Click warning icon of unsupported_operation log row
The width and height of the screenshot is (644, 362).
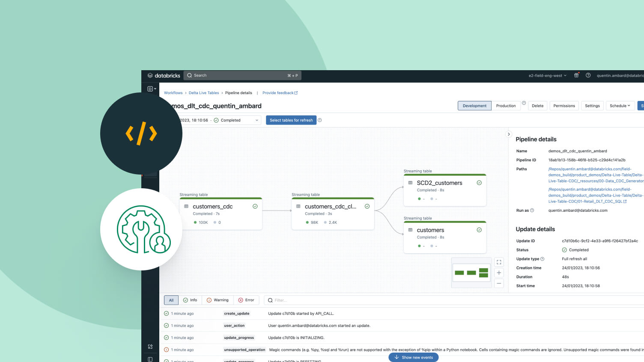(167, 350)
